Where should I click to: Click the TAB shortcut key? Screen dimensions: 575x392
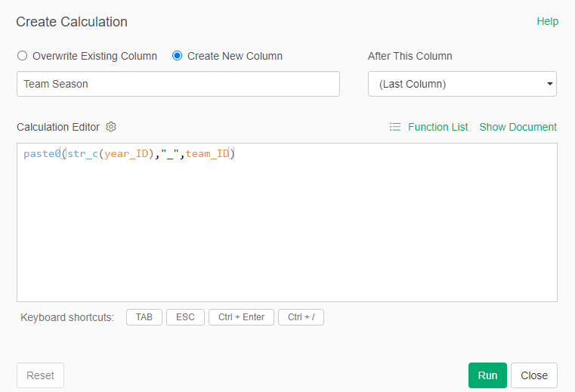click(144, 317)
